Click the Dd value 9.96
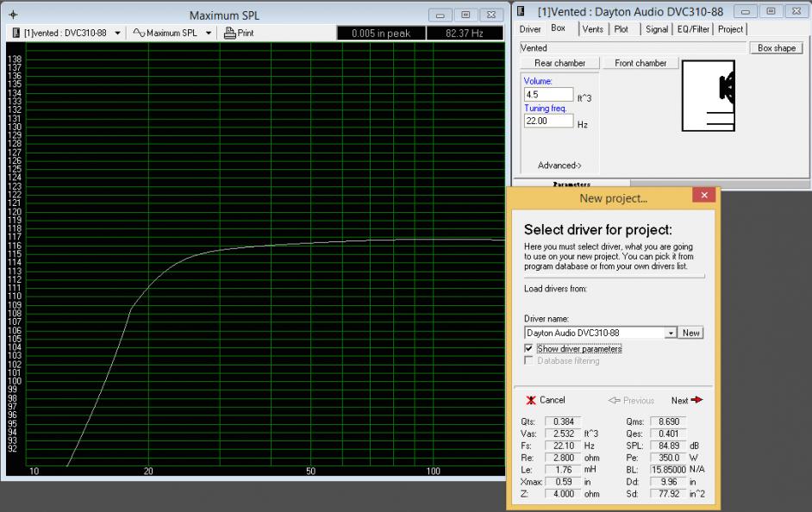This screenshot has width=812, height=512. point(669,482)
